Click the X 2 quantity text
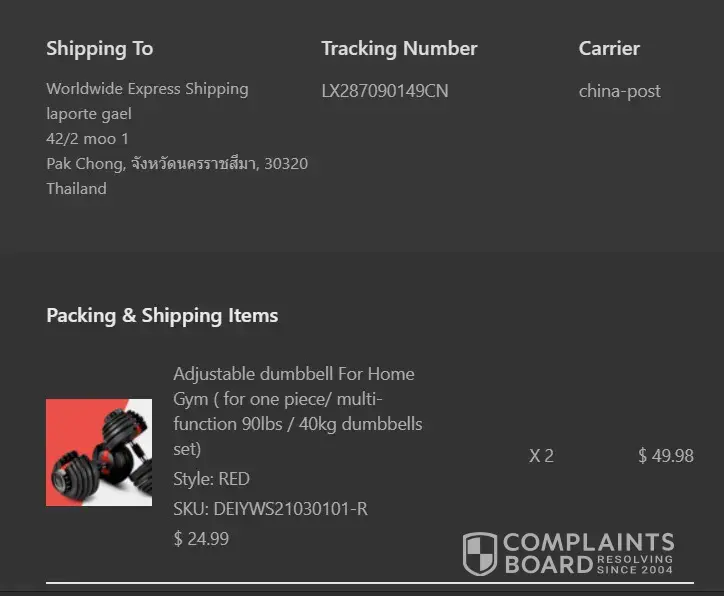The width and height of the screenshot is (724, 596). (x=541, y=456)
